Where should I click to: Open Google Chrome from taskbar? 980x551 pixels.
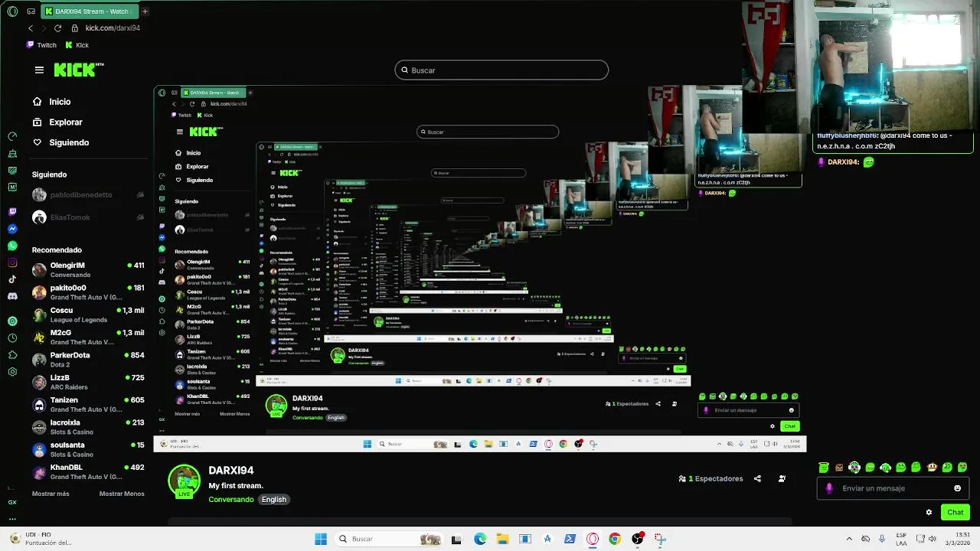pos(615,539)
